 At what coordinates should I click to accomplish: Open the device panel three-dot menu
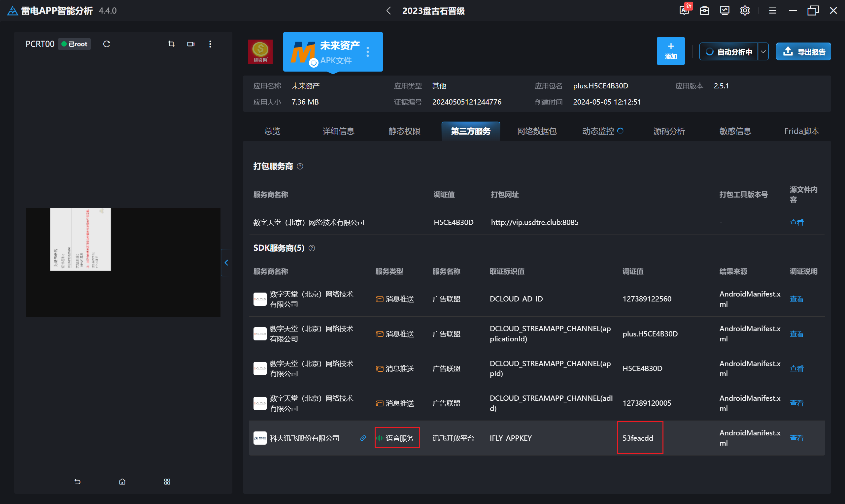tap(210, 44)
